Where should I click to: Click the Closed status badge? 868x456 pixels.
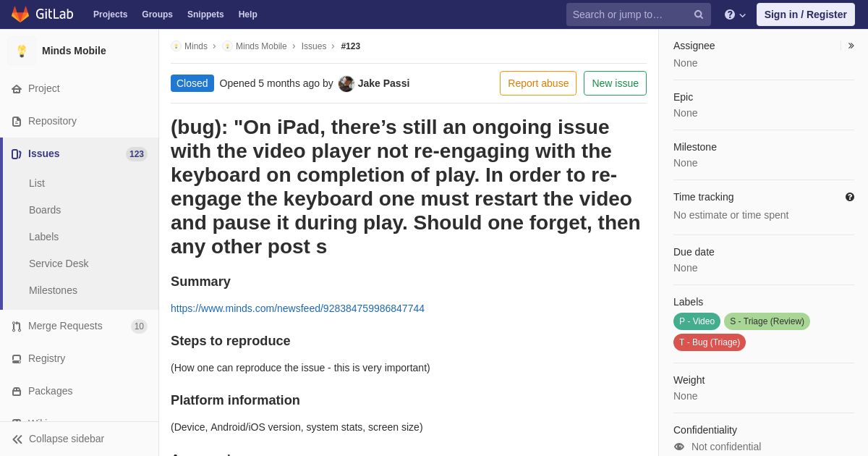[x=192, y=83]
